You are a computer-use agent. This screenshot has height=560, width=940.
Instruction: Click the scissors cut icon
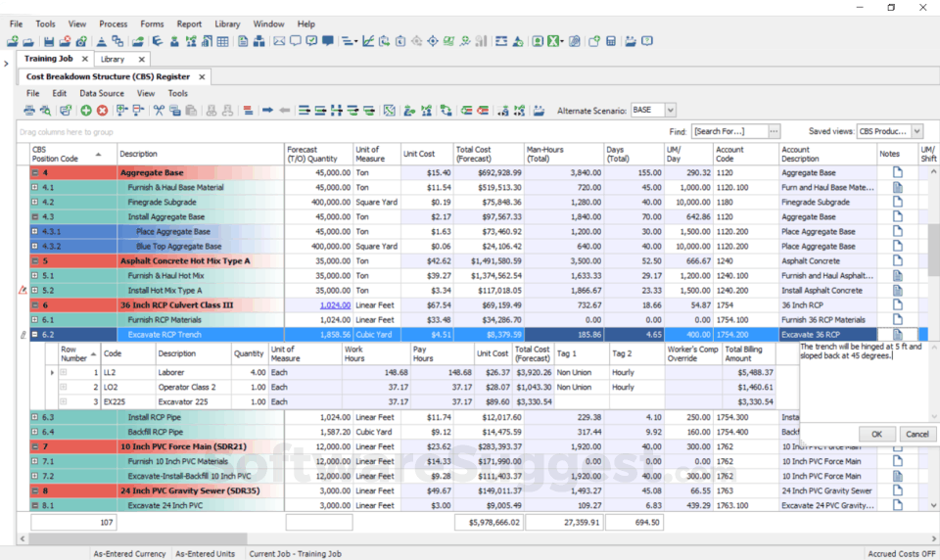pos(159,111)
